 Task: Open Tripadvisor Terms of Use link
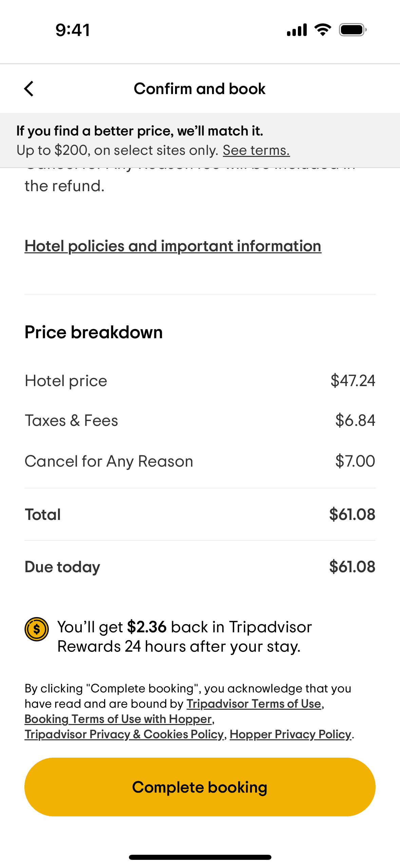click(254, 704)
